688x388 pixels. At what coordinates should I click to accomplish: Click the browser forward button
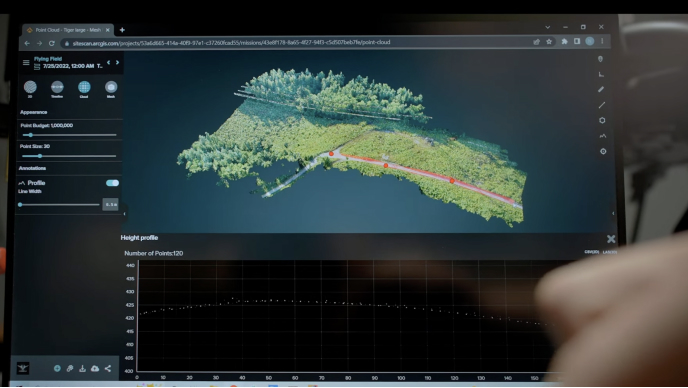tap(39, 43)
